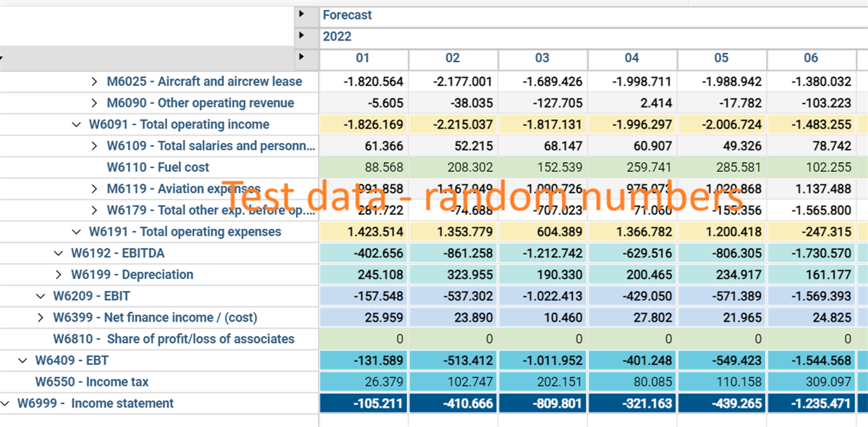
Task: Select the W6999 - Income statement label
Action: pyautogui.click(x=95, y=403)
